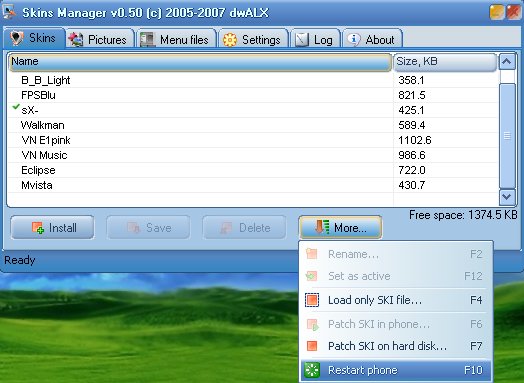Click the Rename menu entry icon
Viewport: 524px width, 383px height.
tap(311, 254)
